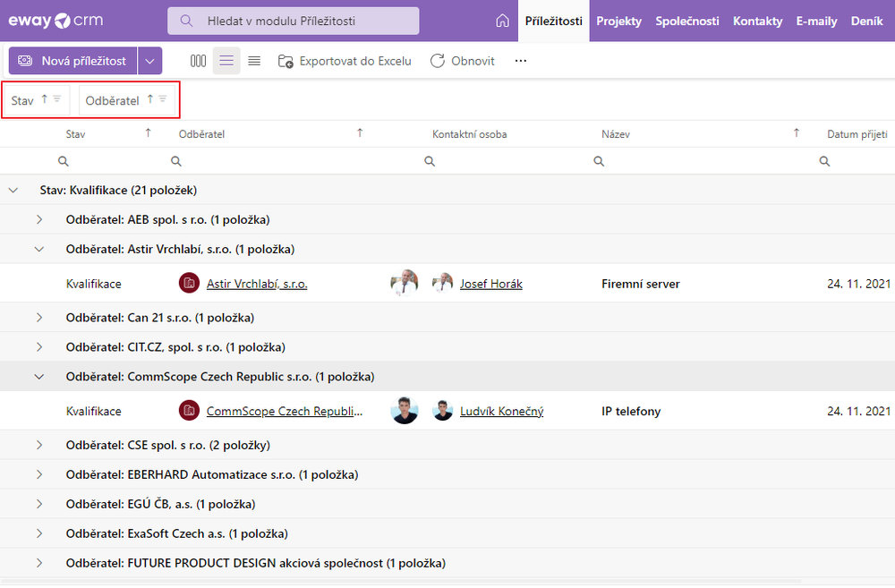Expand the CIT.CZ, spol. s r.o. group
The width and height of the screenshot is (895, 588).
[38, 347]
